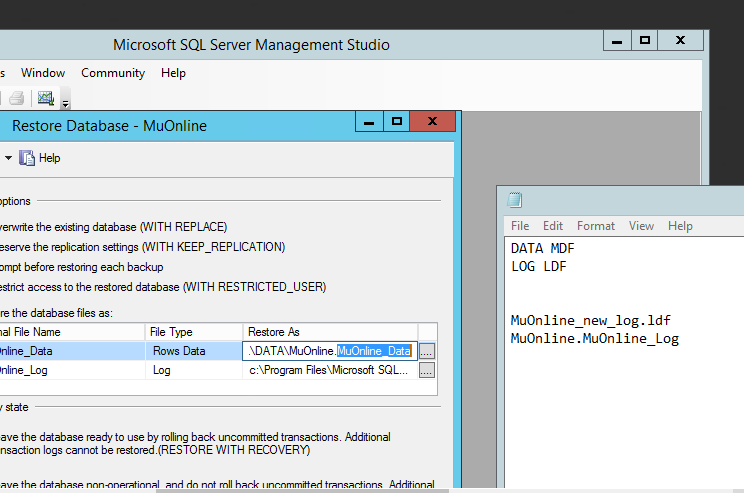Click the Restore As path of the Log row

click(x=329, y=370)
